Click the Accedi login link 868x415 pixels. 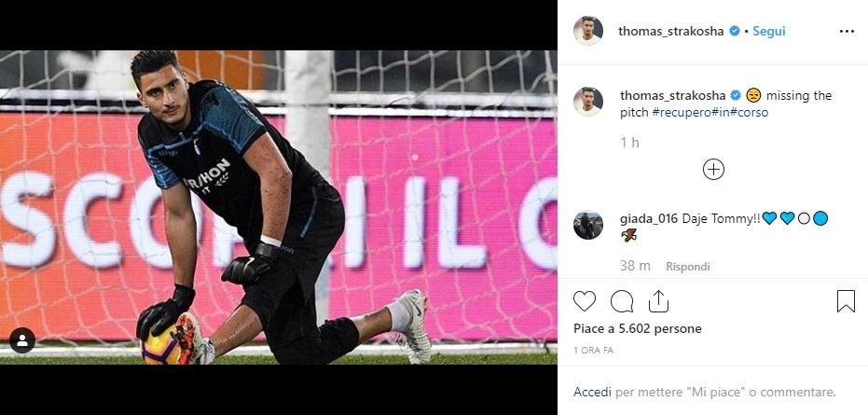pyautogui.click(x=592, y=393)
